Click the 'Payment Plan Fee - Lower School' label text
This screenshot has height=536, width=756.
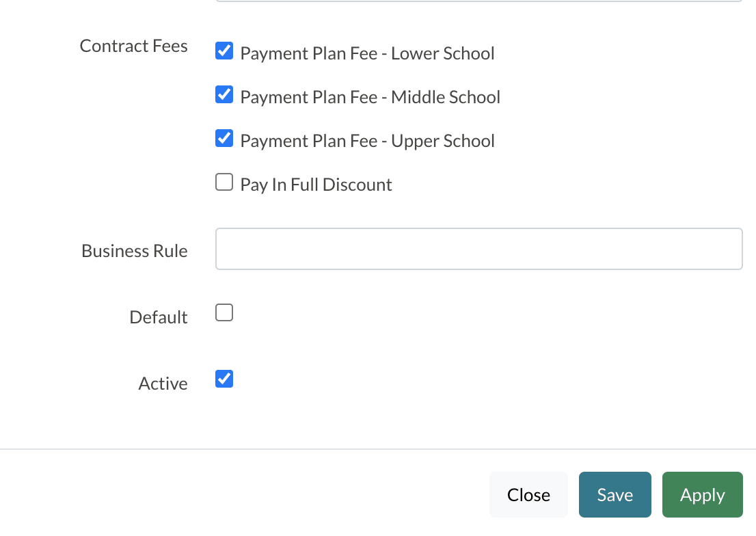[x=367, y=53]
